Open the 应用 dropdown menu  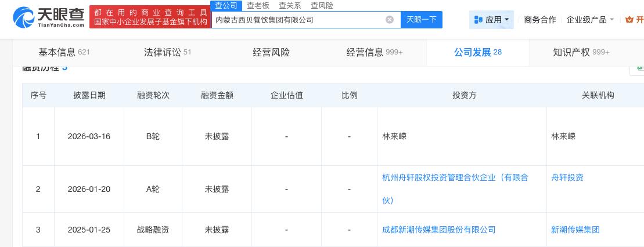click(x=491, y=20)
